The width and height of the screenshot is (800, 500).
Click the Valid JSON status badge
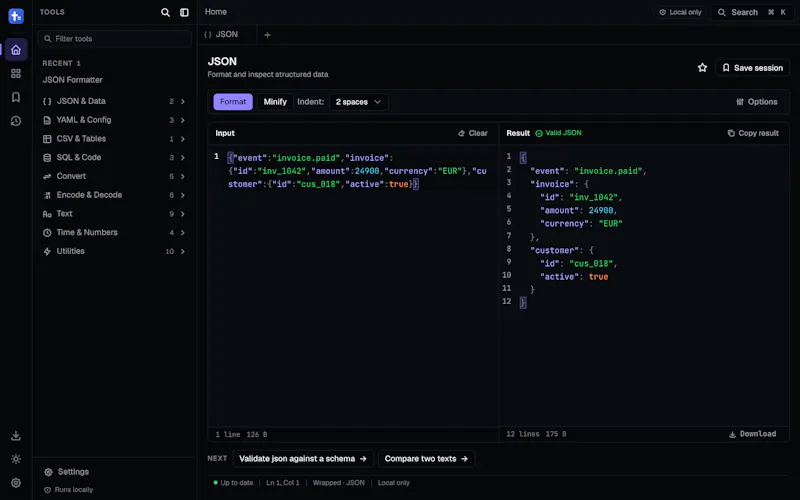[558, 133]
